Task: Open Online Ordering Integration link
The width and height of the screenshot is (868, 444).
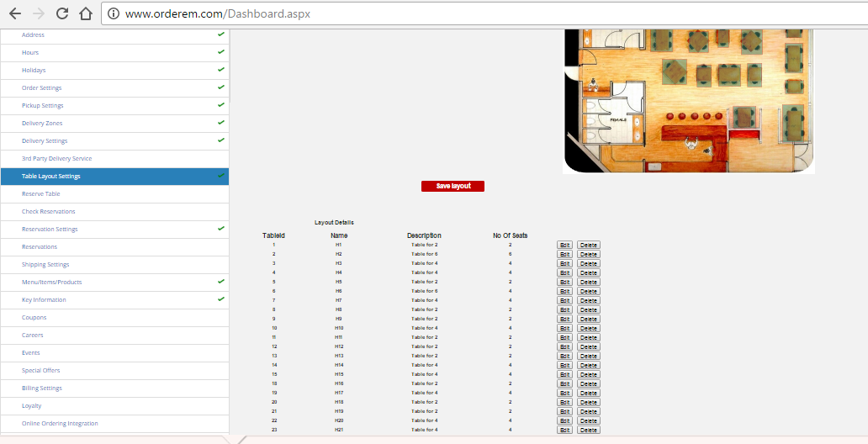Action: 60,424
